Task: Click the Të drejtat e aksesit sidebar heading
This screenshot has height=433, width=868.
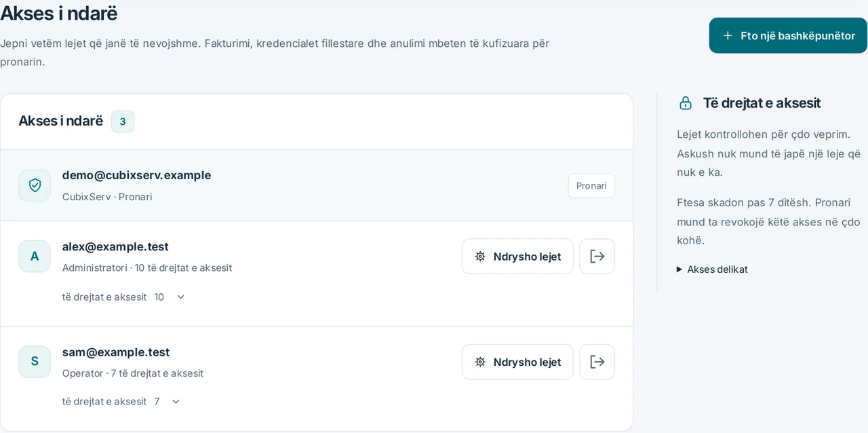Action: pyautogui.click(x=762, y=103)
